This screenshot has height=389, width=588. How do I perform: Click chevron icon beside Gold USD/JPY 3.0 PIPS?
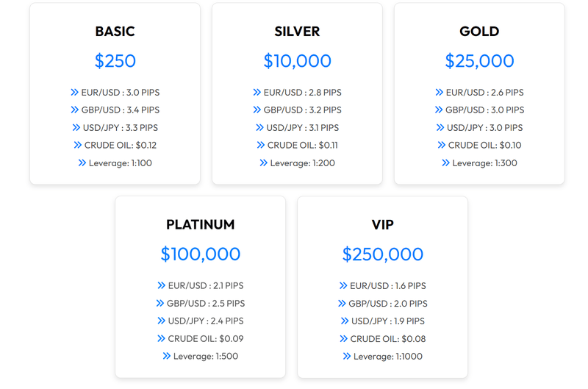pos(440,128)
